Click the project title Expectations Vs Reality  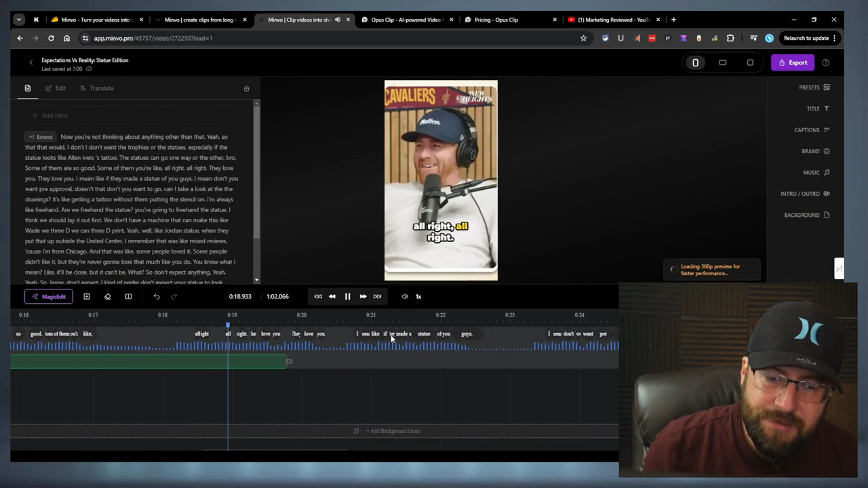pyautogui.click(x=85, y=60)
